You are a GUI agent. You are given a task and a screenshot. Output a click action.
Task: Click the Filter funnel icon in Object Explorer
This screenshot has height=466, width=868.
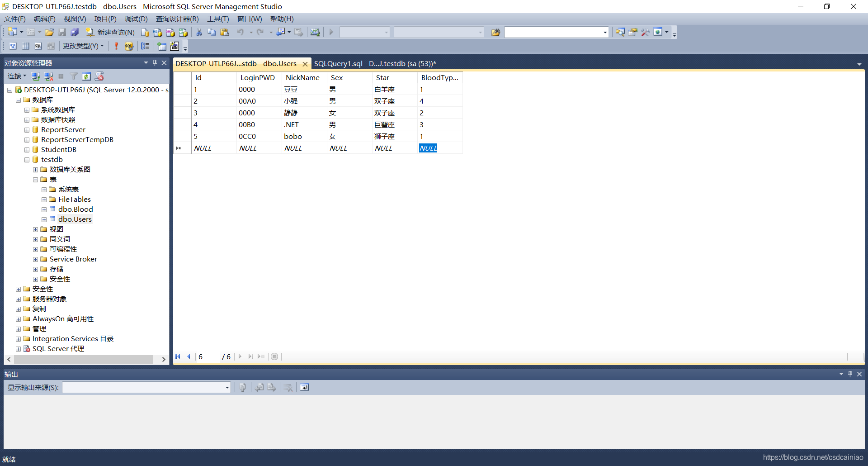(x=74, y=76)
